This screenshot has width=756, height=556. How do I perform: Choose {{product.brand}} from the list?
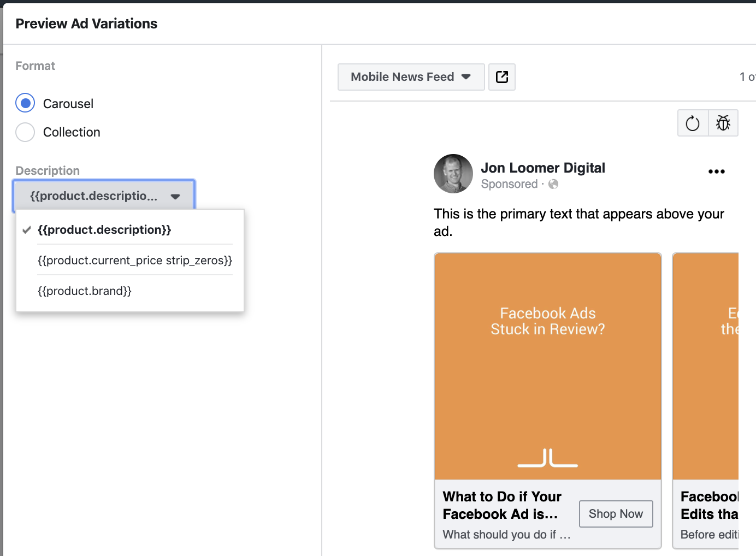(85, 291)
